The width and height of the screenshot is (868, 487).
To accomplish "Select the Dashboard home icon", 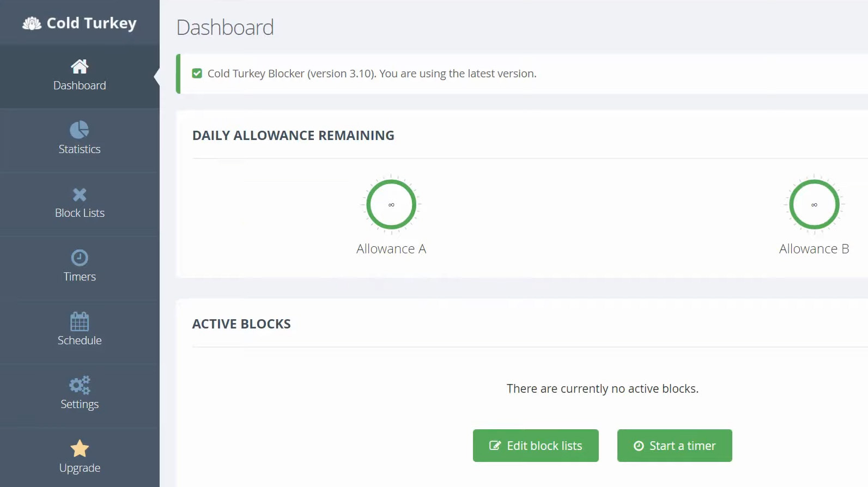I will tap(80, 66).
